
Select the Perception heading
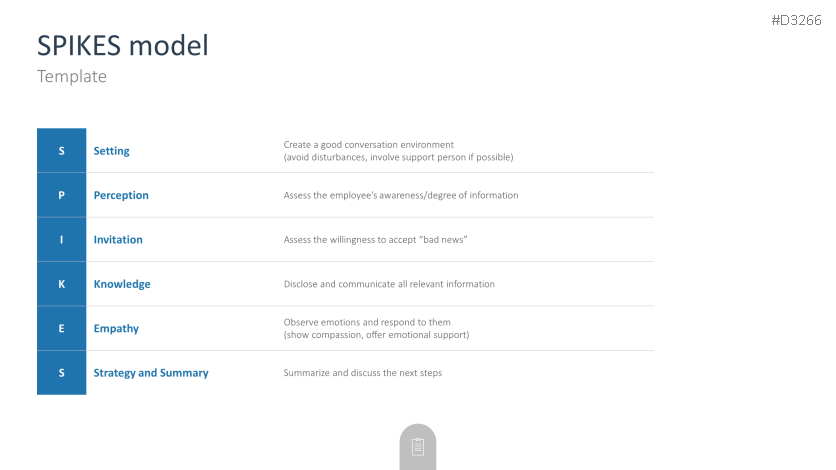pyautogui.click(x=121, y=195)
